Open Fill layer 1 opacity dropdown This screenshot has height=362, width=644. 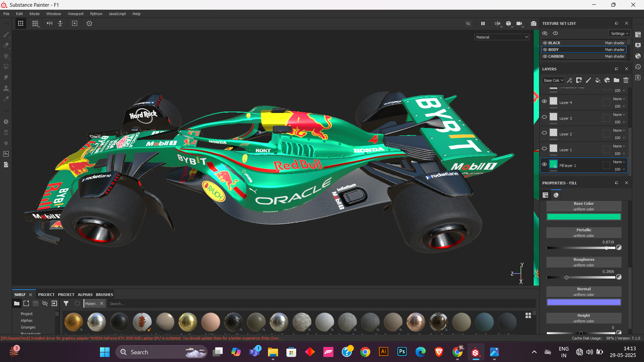(x=620, y=169)
